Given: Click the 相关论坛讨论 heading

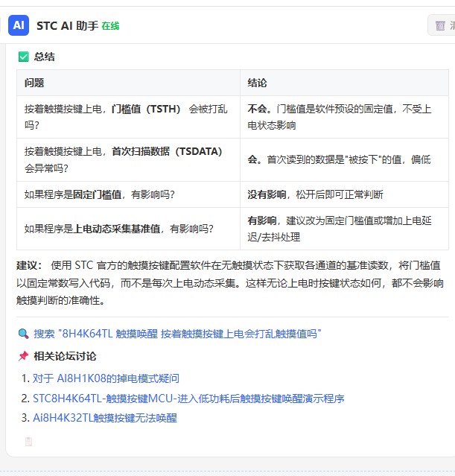Looking at the screenshot, I should 65,356.
